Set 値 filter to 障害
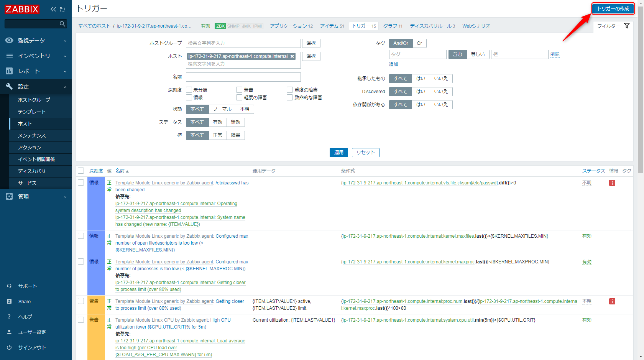The image size is (644, 360). [235, 135]
